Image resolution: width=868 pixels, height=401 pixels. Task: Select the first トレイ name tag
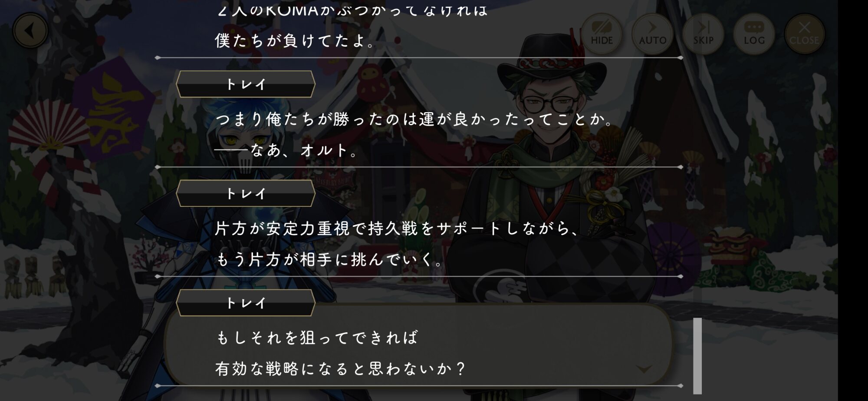(x=246, y=84)
